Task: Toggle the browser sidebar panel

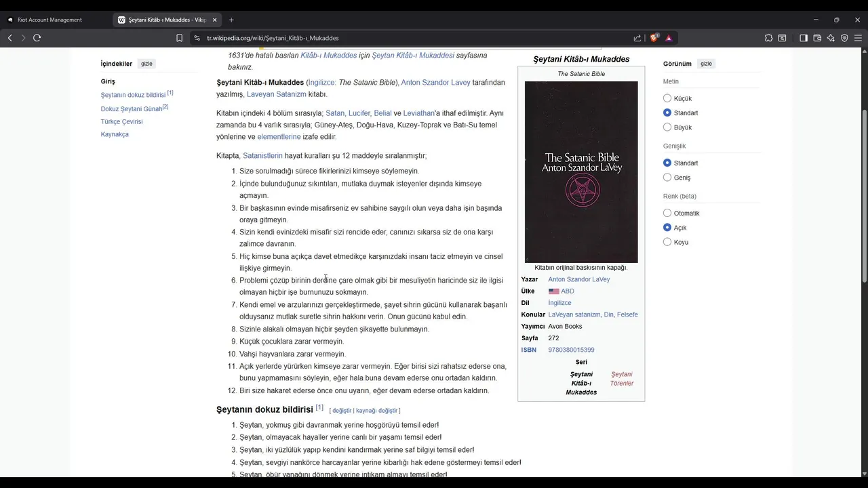Action: [x=804, y=38]
